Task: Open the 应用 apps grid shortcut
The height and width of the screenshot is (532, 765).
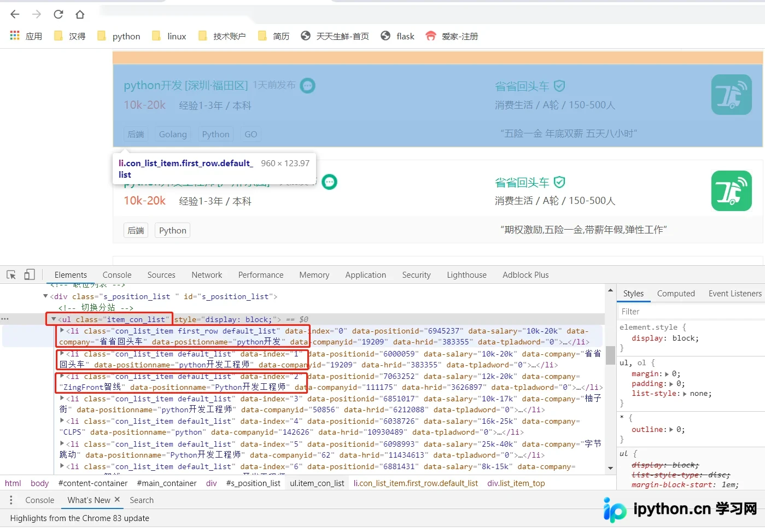Action: point(26,36)
